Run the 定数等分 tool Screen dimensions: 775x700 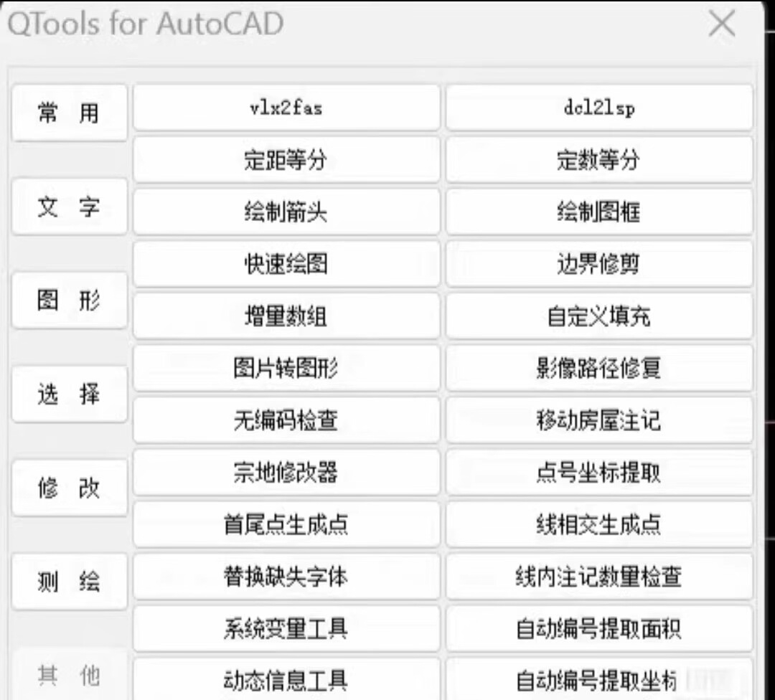tap(600, 159)
